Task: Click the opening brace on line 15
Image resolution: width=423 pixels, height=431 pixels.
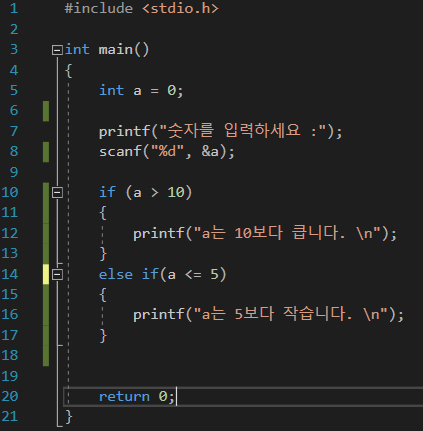Action: coord(103,295)
